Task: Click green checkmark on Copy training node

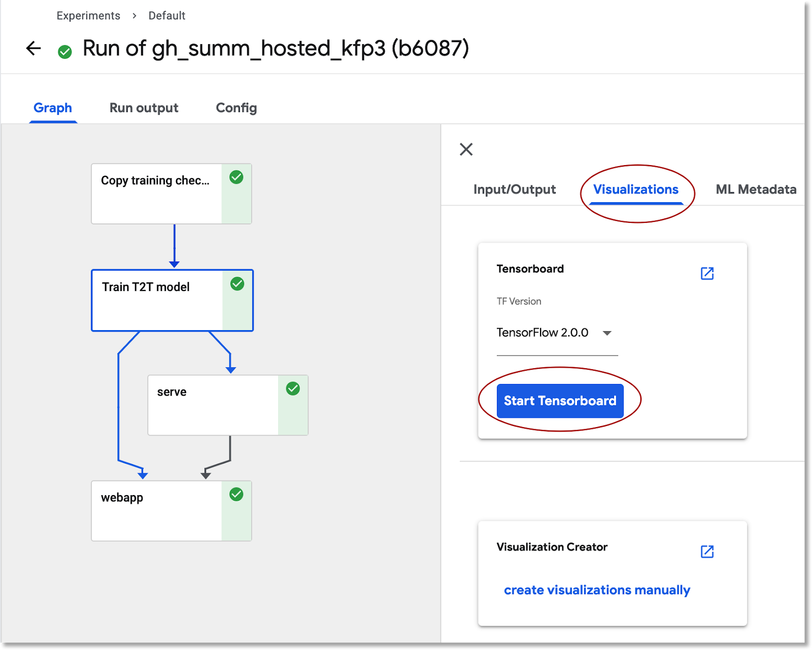Action: click(236, 177)
